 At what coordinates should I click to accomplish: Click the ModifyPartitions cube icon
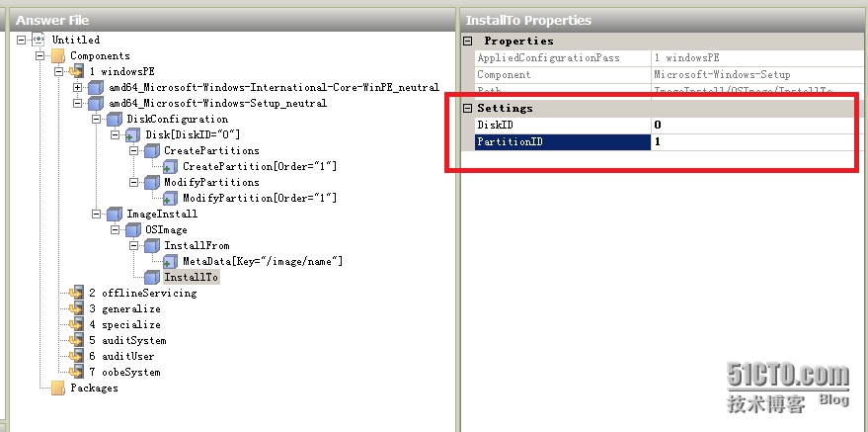point(152,182)
